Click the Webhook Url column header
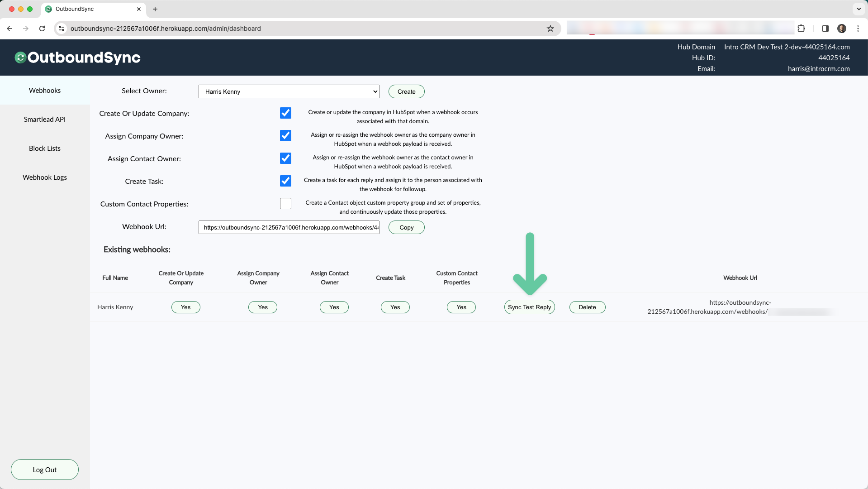Image resolution: width=868 pixels, height=489 pixels. 740,278
